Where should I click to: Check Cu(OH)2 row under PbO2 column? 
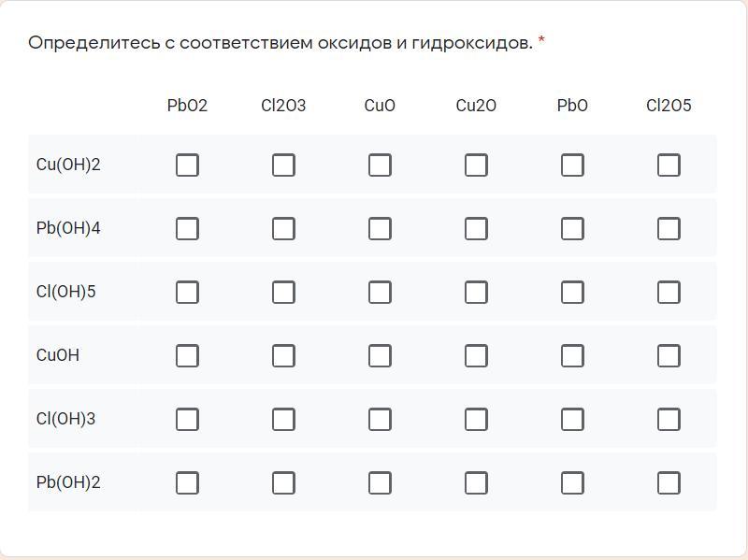tap(187, 165)
